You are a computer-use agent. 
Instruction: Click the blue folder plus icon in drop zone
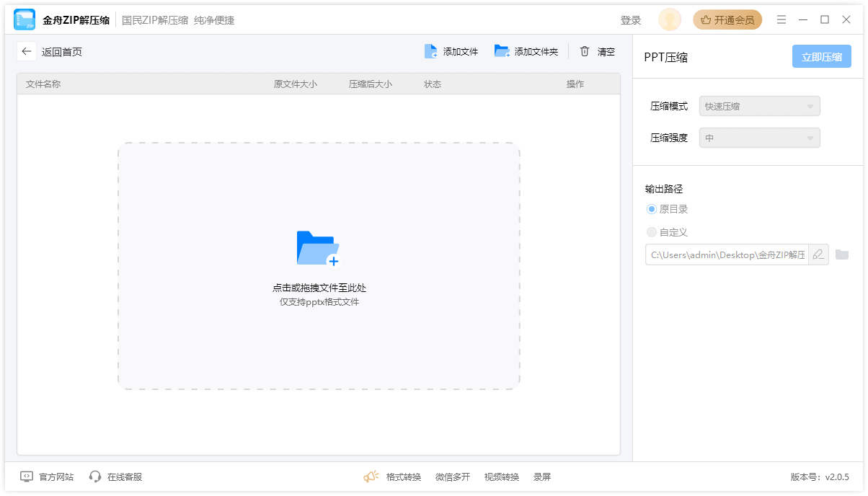tap(318, 249)
